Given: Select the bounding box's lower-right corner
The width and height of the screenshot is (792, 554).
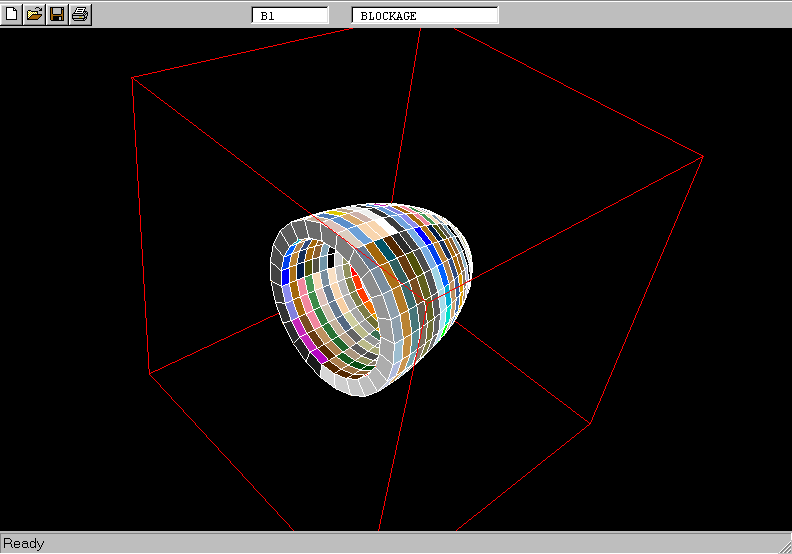Looking at the screenshot, I should pos(591,424).
